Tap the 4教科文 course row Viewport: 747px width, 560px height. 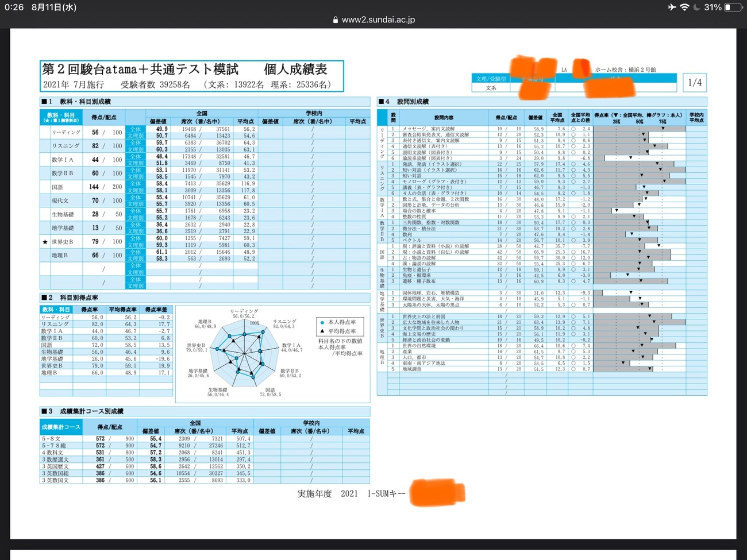click(x=205, y=453)
